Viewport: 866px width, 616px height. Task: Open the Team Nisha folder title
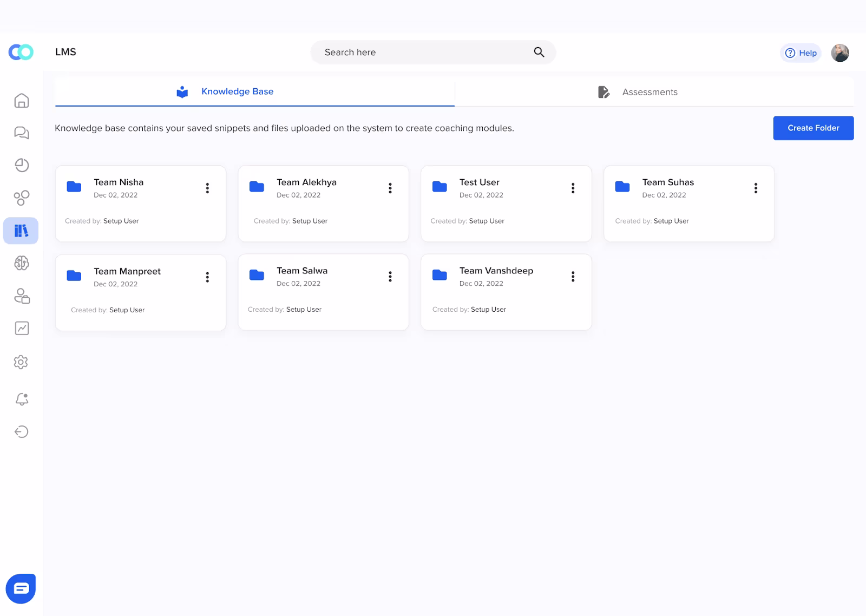pyautogui.click(x=119, y=182)
